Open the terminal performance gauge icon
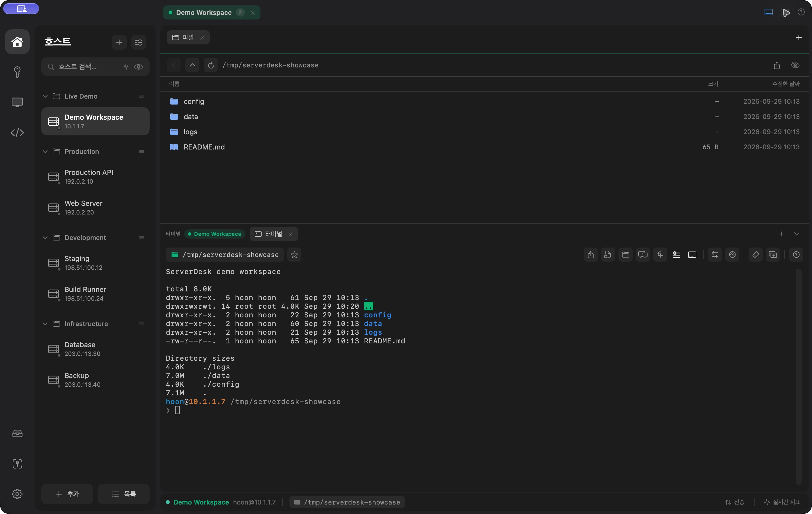Viewport: 812px width, 514px height. click(x=732, y=255)
